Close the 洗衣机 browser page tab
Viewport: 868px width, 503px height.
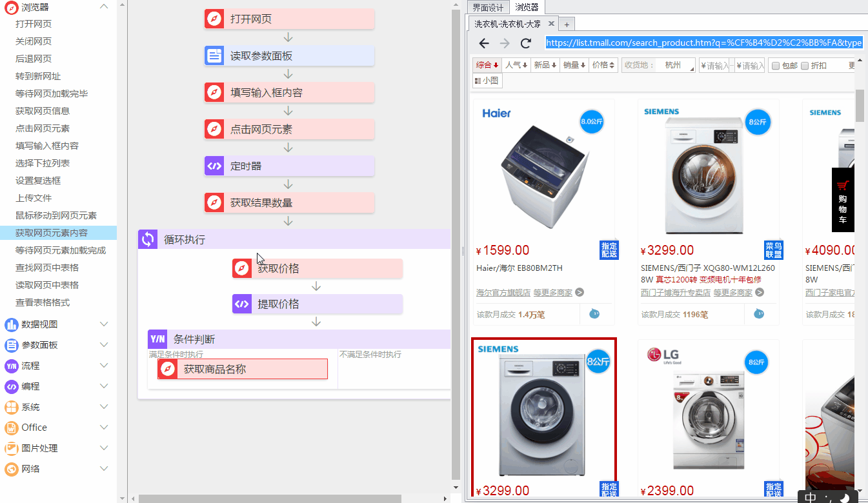point(550,24)
